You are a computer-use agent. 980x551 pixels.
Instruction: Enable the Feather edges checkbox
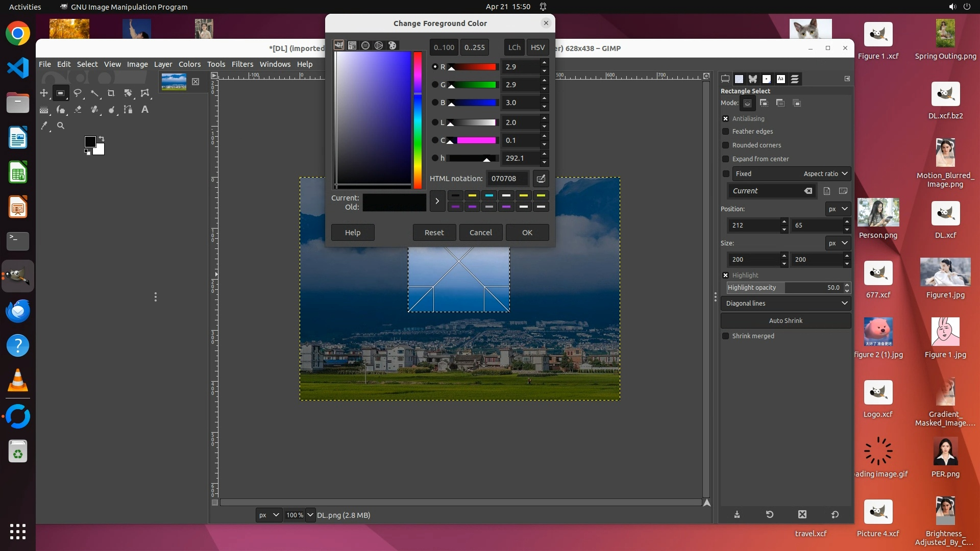point(725,132)
